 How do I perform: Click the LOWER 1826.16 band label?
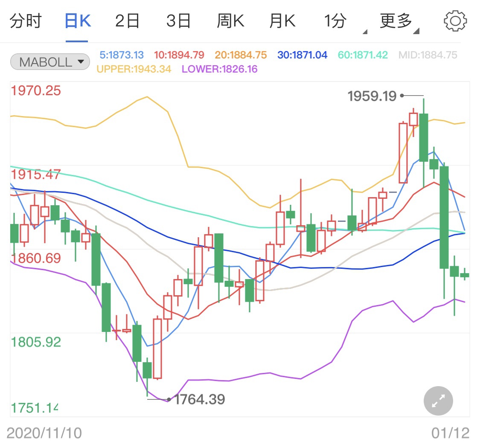(x=219, y=69)
